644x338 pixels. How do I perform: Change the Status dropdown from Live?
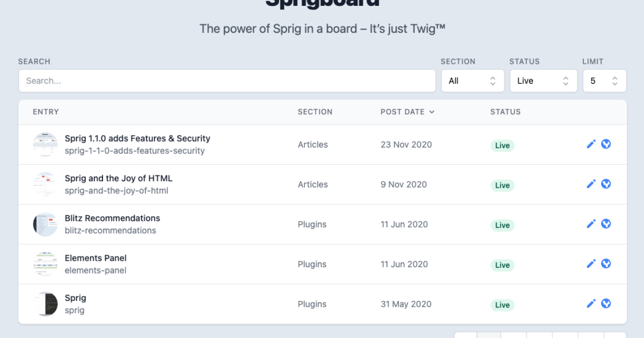543,80
